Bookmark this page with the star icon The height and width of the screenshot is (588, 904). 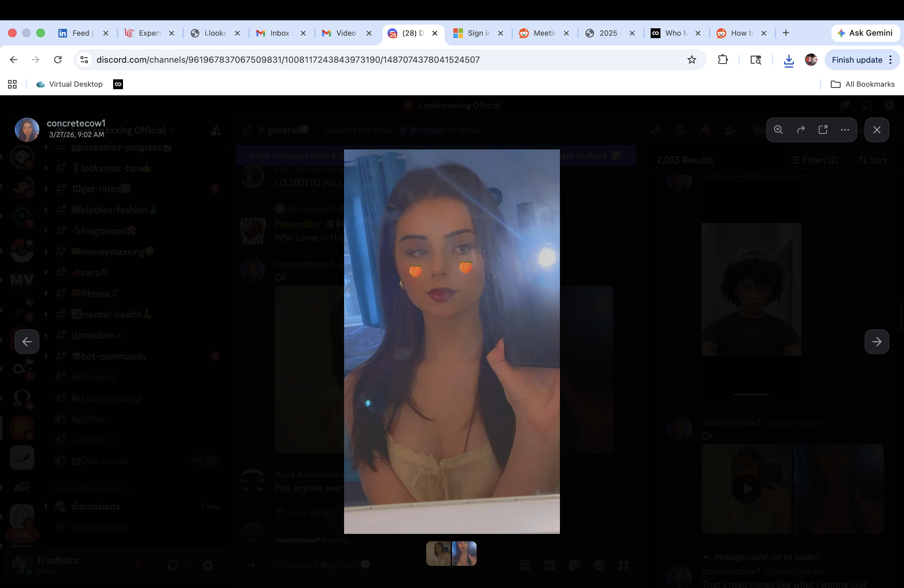coord(692,60)
